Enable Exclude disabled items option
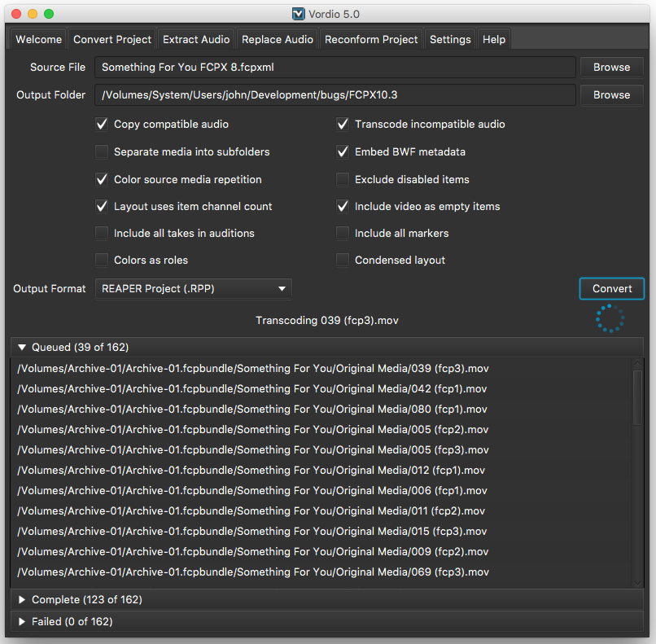The height and width of the screenshot is (644, 656). 343,179
